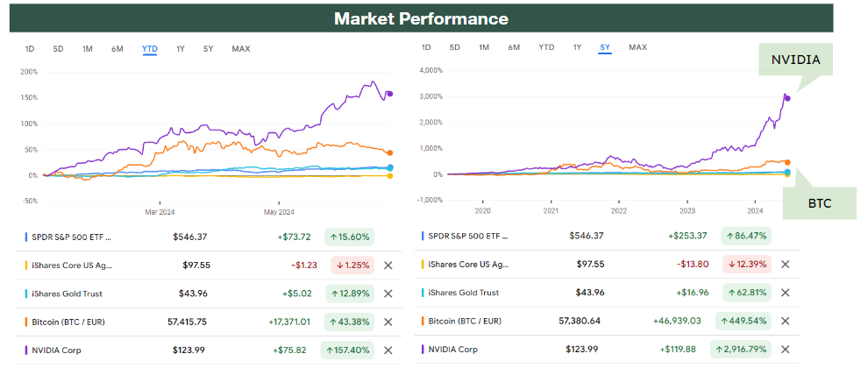This screenshot has height=368, width=868.
Task: Select 5Y range on left chart
Action: coord(208,49)
